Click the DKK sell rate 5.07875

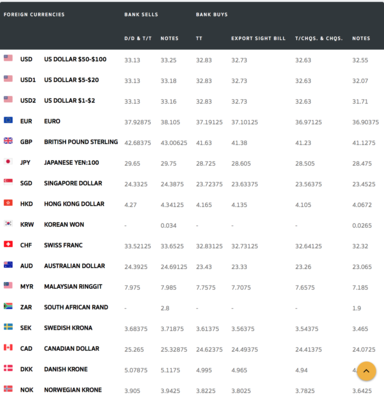[136, 370]
